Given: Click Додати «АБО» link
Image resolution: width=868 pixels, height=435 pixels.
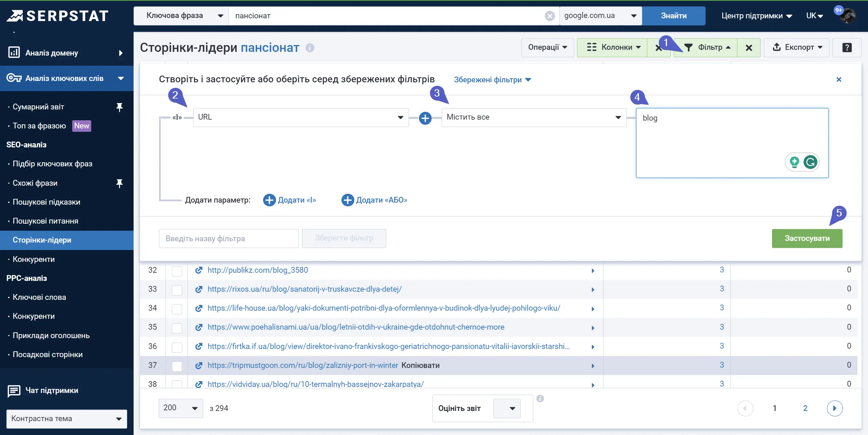Looking at the screenshot, I should tap(374, 200).
